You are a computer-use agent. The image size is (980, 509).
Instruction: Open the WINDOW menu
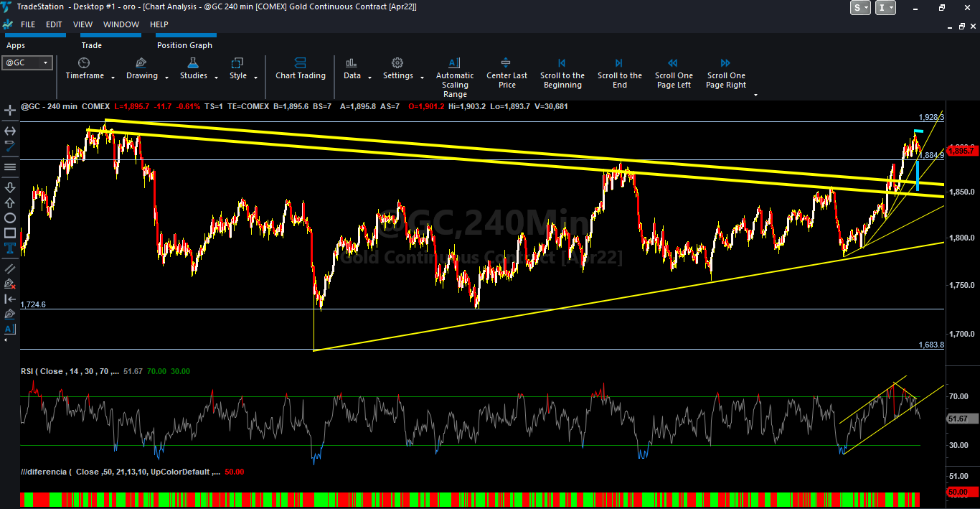pyautogui.click(x=121, y=24)
